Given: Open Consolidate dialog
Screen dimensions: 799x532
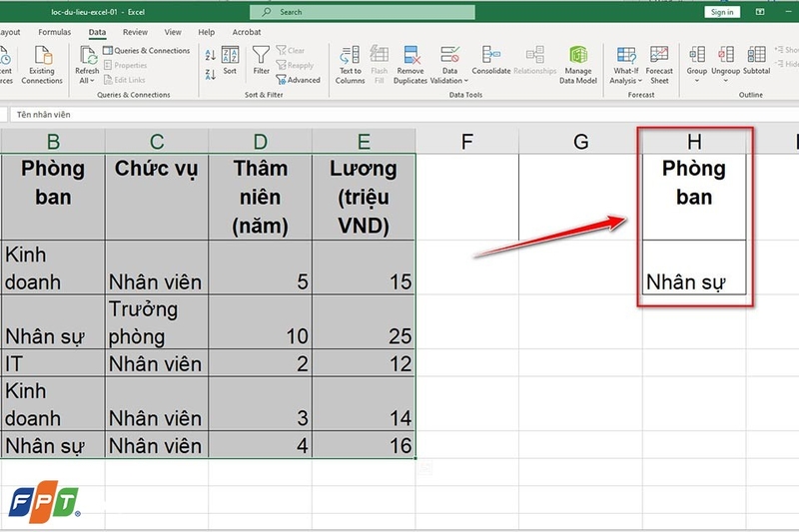Looking at the screenshot, I should pyautogui.click(x=491, y=61).
